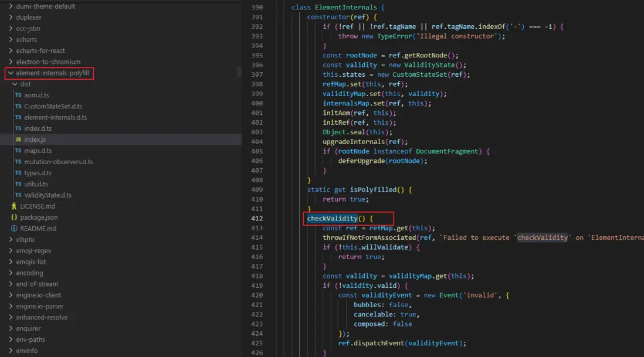
Task: Click the explorer panel vertical scrollbar
Action: tap(239, 72)
